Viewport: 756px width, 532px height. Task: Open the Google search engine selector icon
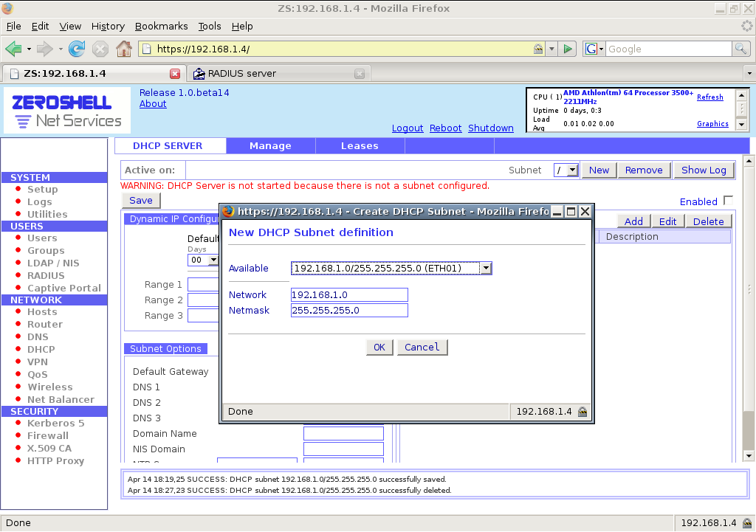594,49
